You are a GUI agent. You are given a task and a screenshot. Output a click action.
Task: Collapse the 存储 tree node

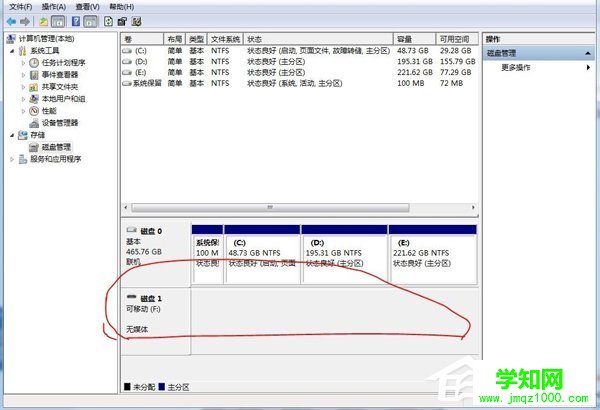(12, 135)
